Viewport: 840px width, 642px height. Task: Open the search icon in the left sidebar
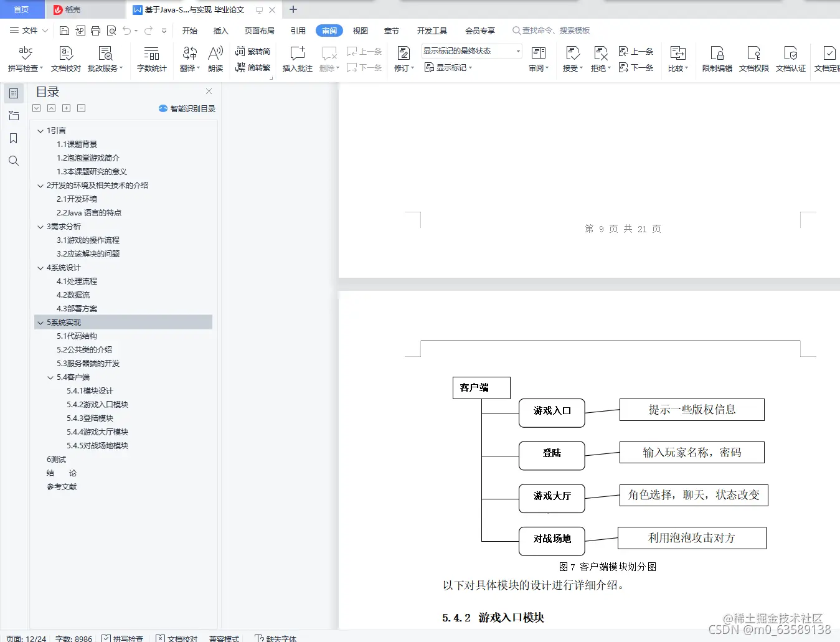pos(13,161)
